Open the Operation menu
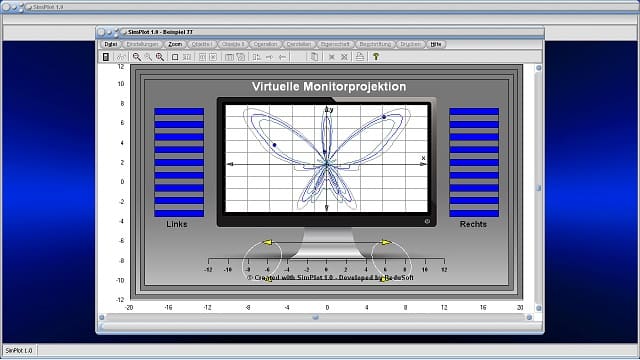 click(265, 44)
